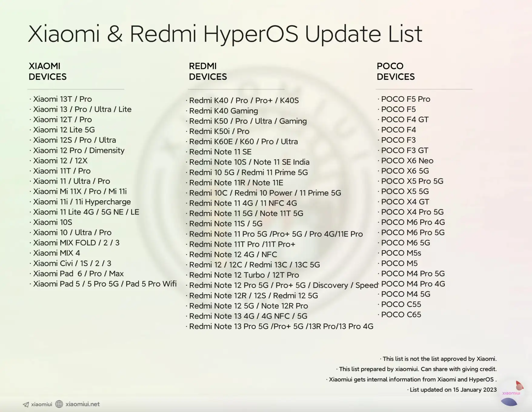Click the POCO C65 entry

click(x=401, y=314)
